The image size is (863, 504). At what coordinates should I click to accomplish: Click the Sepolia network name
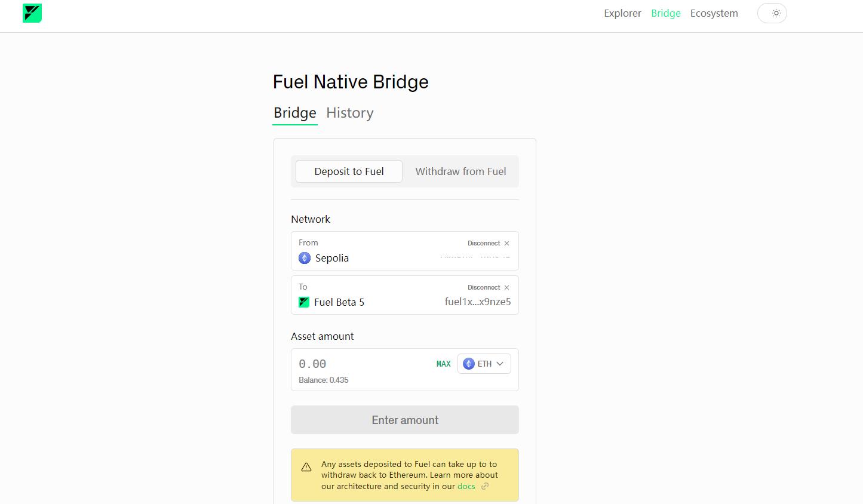tap(332, 258)
